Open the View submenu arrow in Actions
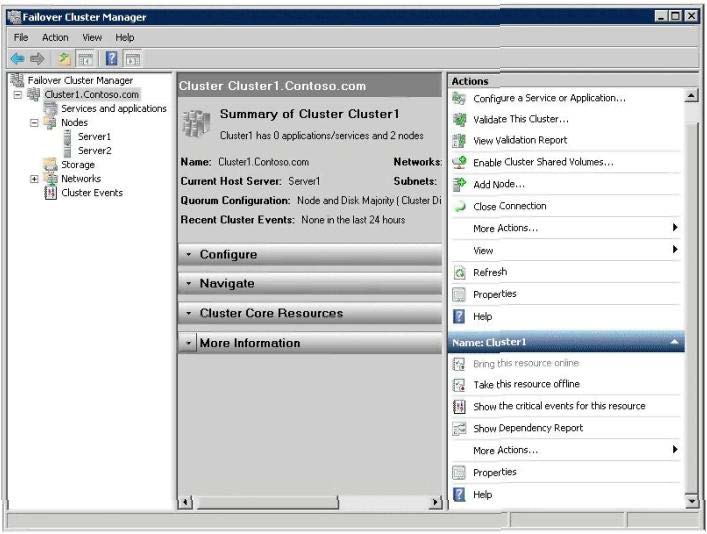 click(x=675, y=249)
